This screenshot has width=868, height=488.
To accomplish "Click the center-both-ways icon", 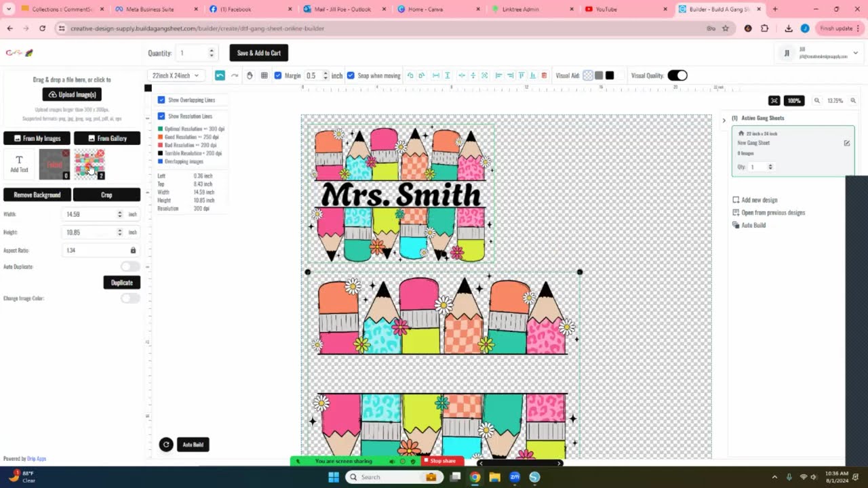I will [484, 75].
